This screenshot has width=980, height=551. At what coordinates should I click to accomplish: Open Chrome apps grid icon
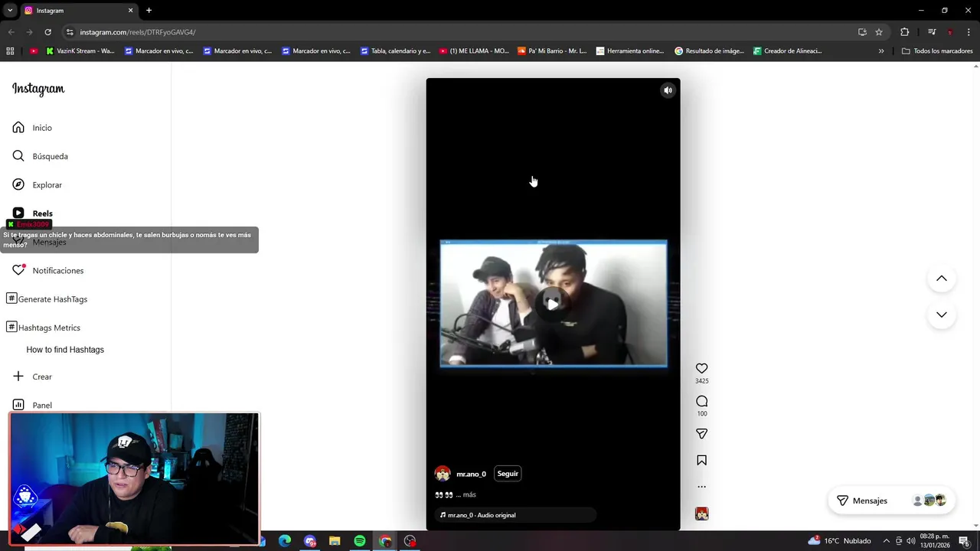[x=10, y=51]
